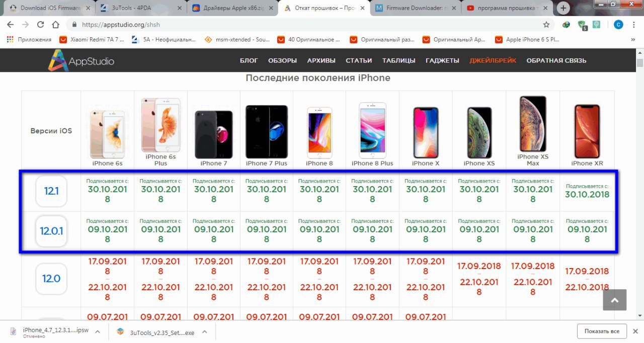Click the teal shield extension icon
The height and width of the screenshot is (343, 644).
(x=597, y=24)
